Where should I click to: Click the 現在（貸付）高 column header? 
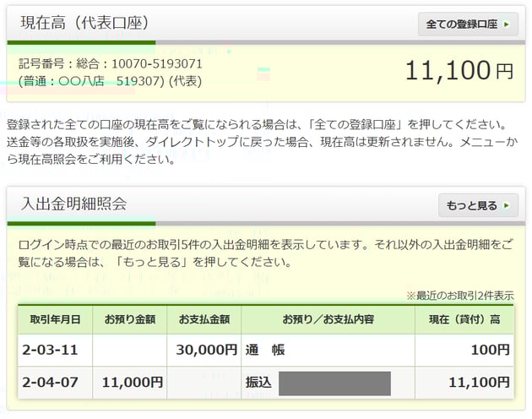point(464,319)
